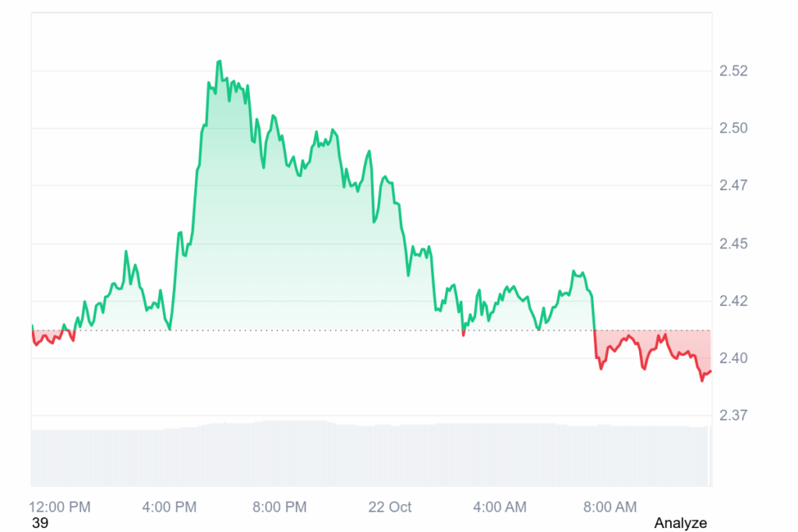Image resolution: width=798 pixels, height=532 pixels.
Task: Click the 2.42 price axis label
Action: pos(733,301)
